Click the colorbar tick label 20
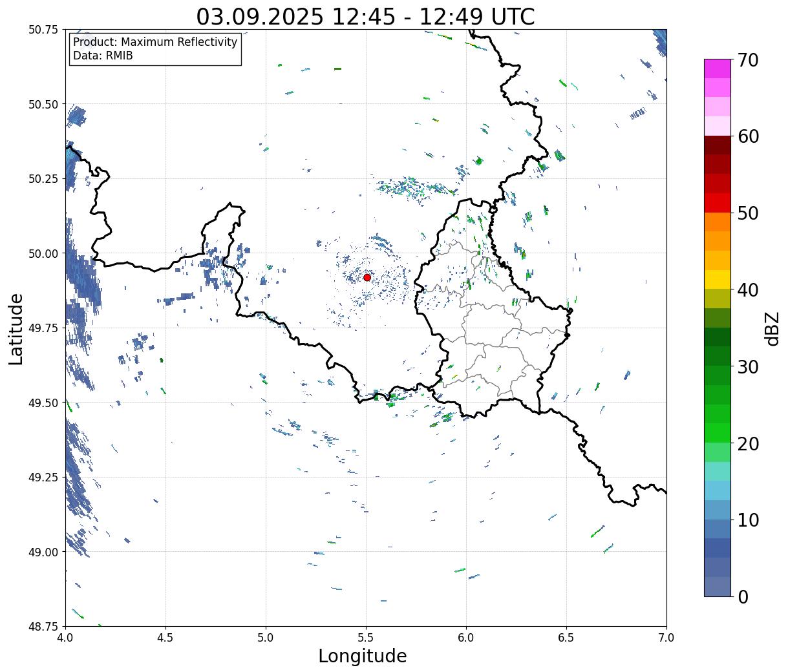The width and height of the screenshot is (788, 672). (x=748, y=443)
